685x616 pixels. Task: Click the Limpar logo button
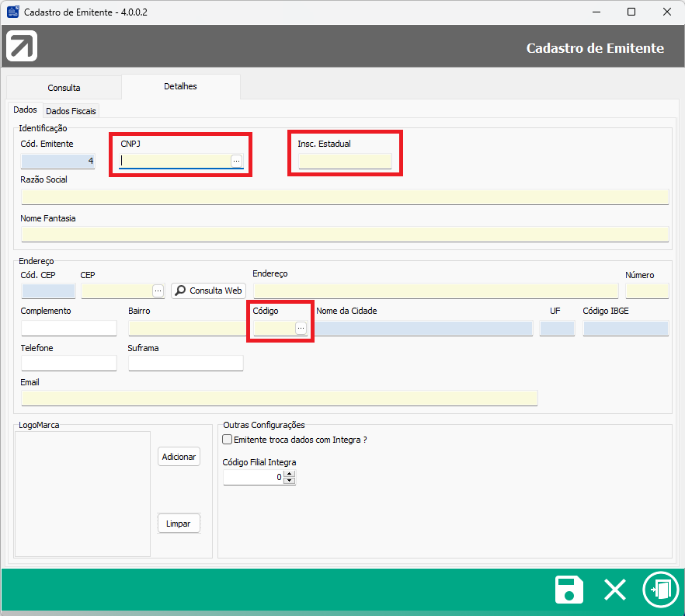coord(179,524)
